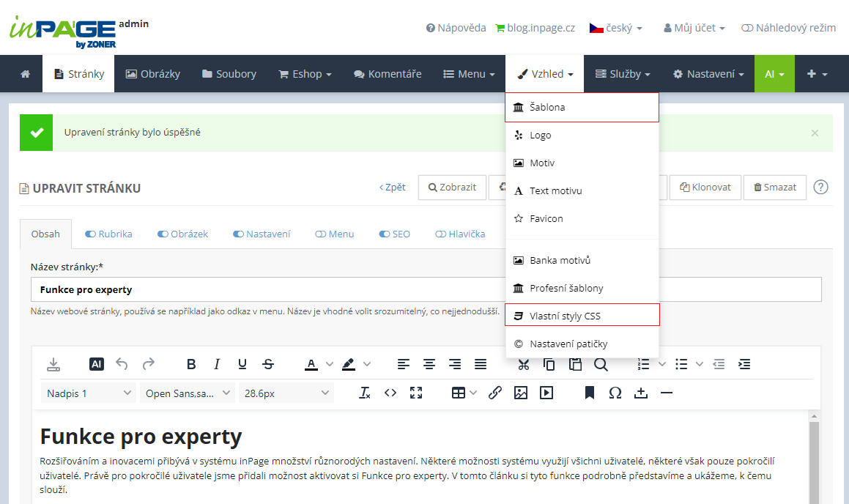Click the home icon in navigation bar
The width and height of the screenshot is (849, 504).
(x=26, y=74)
